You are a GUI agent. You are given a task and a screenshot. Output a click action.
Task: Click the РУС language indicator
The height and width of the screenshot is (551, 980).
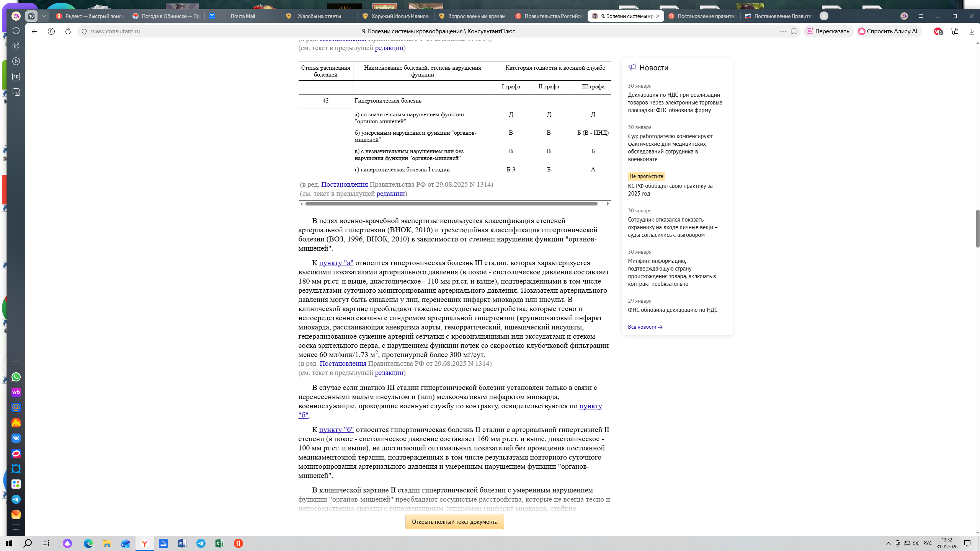pyautogui.click(x=927, y=543)
